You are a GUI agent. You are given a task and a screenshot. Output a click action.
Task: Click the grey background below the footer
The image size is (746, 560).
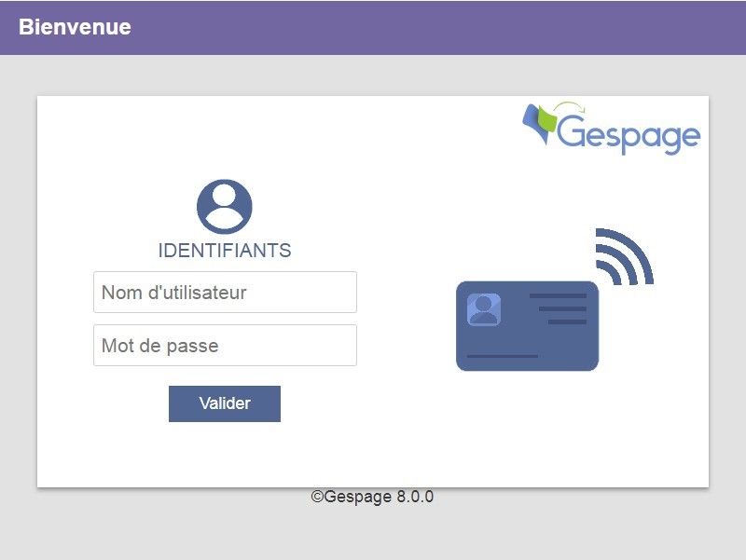373,534
